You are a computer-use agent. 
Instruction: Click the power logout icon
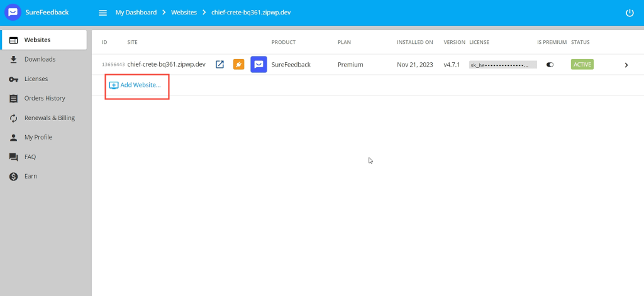point(630,13)
